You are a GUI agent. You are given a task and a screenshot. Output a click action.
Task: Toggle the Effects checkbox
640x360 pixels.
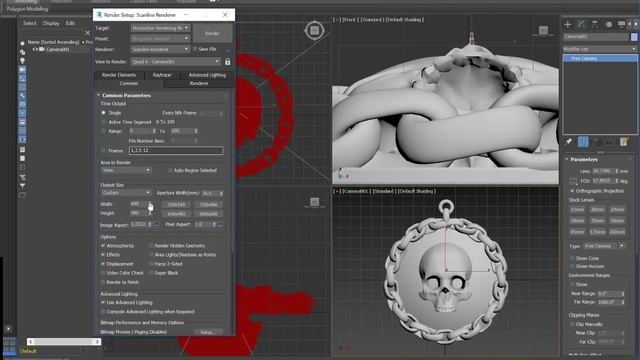point(103,255)
